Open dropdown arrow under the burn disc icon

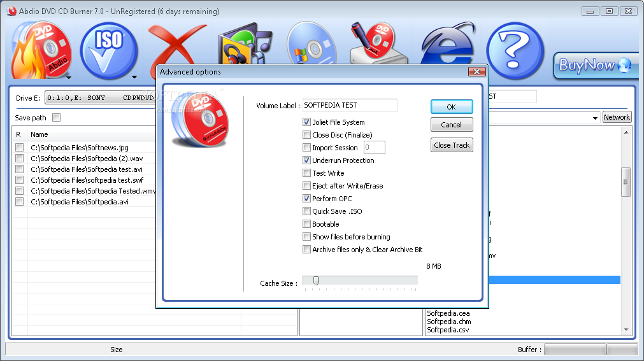click(69, 77)
